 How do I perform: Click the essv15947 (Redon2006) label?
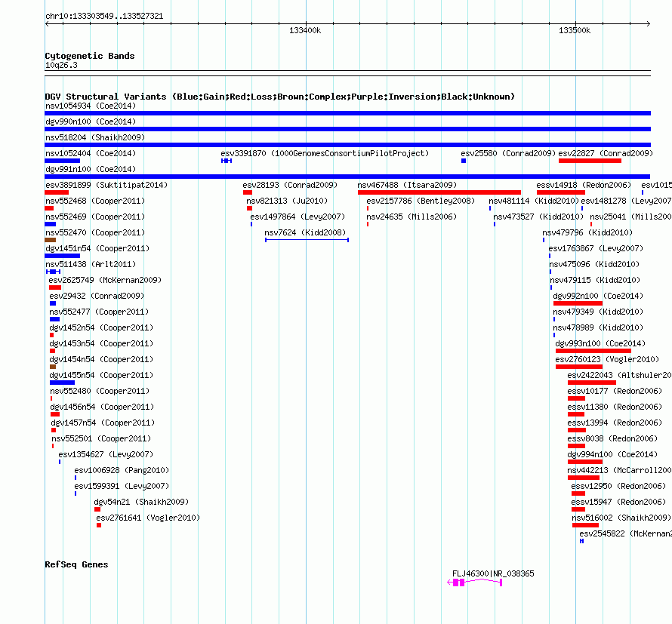click(618, 502)
